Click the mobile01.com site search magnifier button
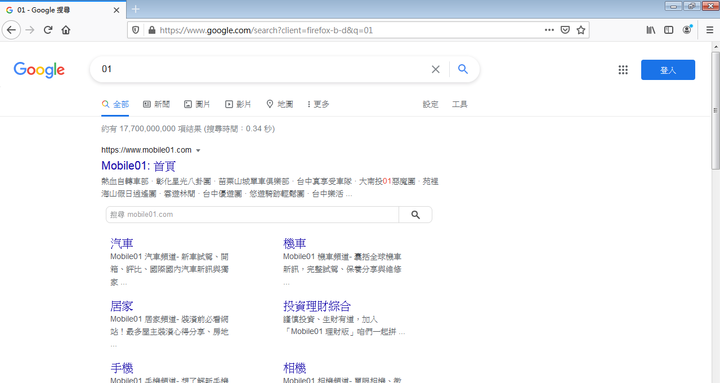The height and width of the screenshot is (383, 720). point(415,214)
